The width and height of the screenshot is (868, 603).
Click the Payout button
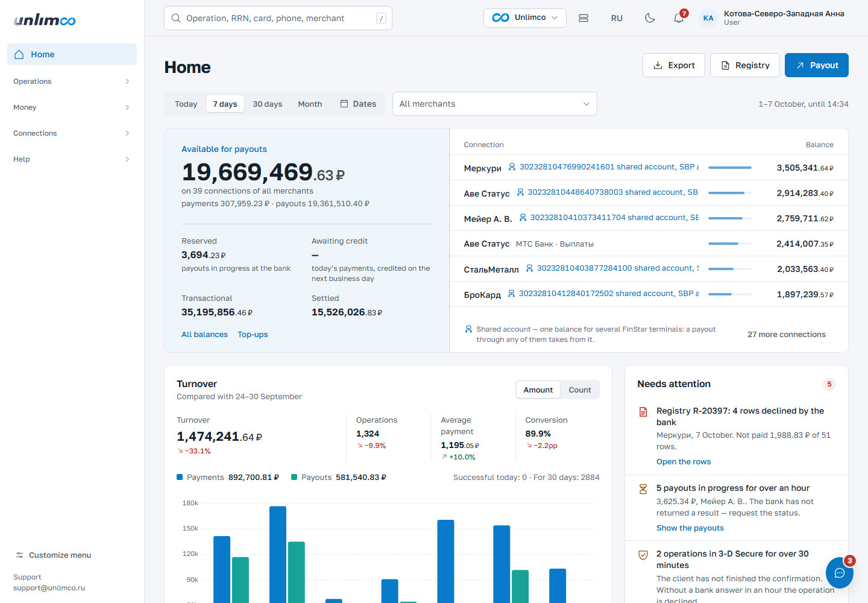817,65
